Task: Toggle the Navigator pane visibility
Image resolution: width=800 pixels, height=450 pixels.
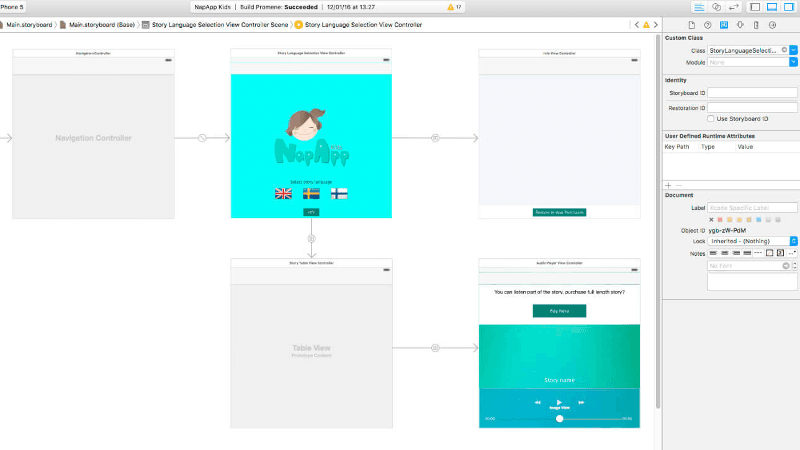Action: point(755,7)
